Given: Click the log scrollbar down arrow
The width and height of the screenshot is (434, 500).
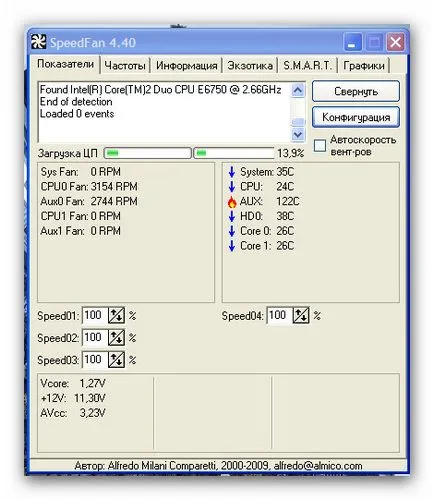Looking at the screenshot, I should tap(298, 135).
